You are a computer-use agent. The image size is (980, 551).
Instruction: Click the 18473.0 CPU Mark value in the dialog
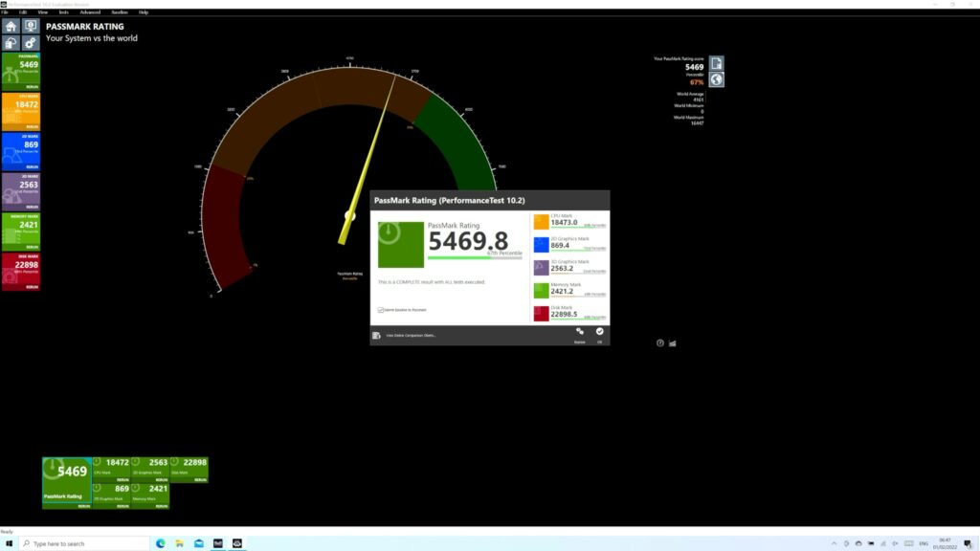click(564, 222)
